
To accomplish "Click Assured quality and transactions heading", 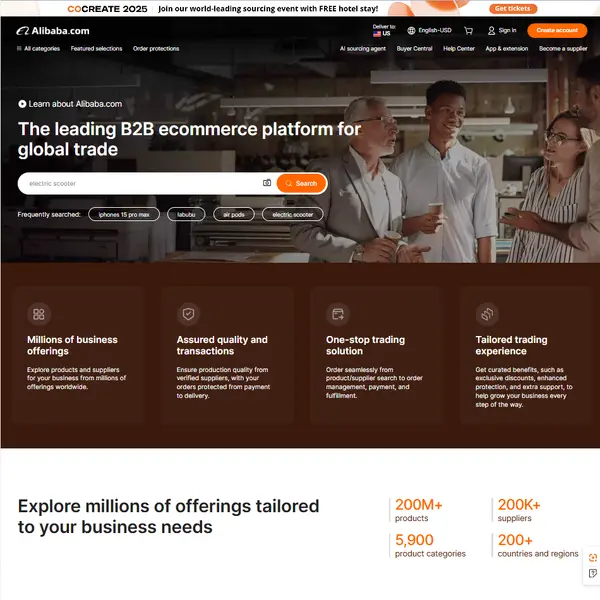I will point(222,346).
